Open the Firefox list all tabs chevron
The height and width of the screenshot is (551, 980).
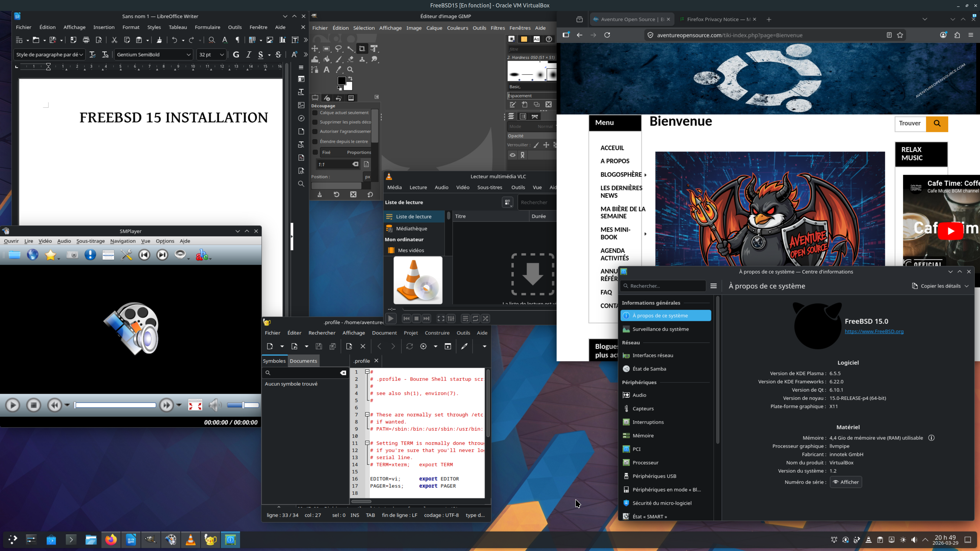(x=925, y=19)
